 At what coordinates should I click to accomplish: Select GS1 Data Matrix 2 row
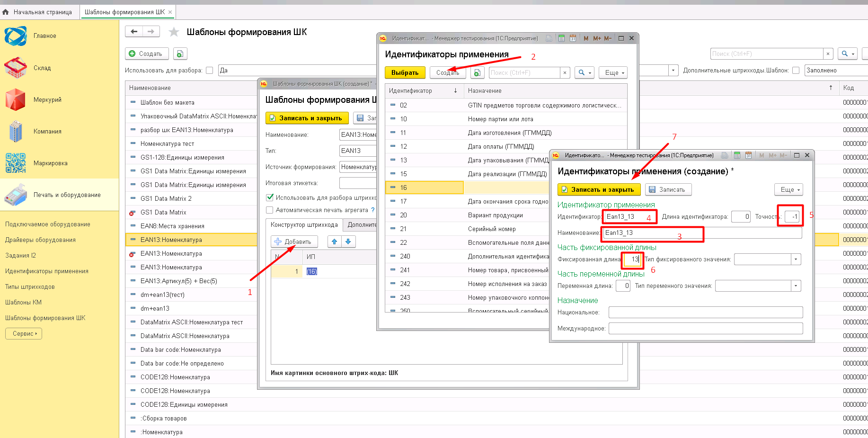point(166,198)
